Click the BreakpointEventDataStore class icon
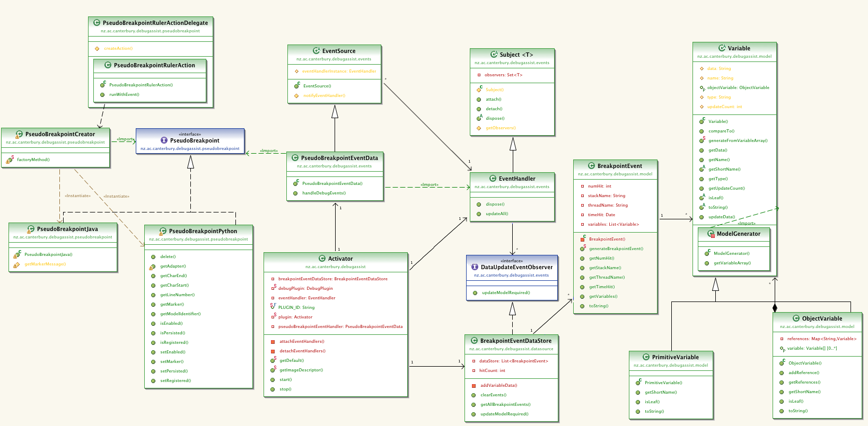868x426 pixels. [474, 341]
